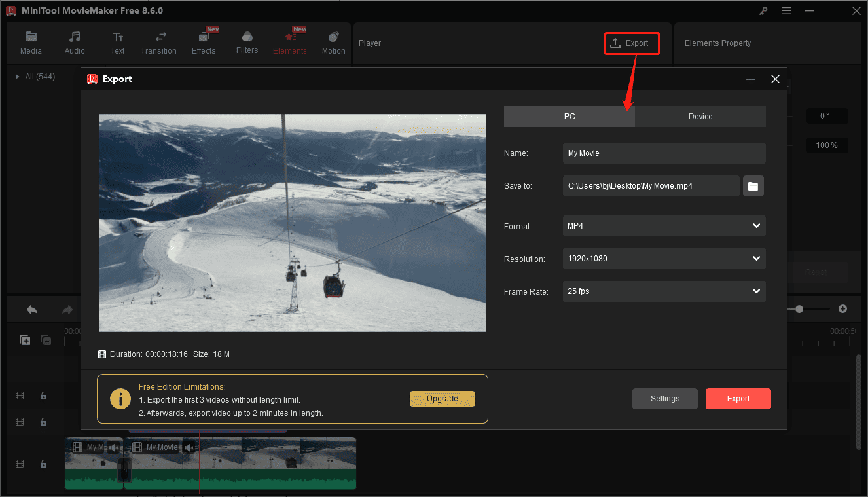Select the Motion tab
Image resolution: width=868 pixels, height=497 pixels.
[333, 43]
